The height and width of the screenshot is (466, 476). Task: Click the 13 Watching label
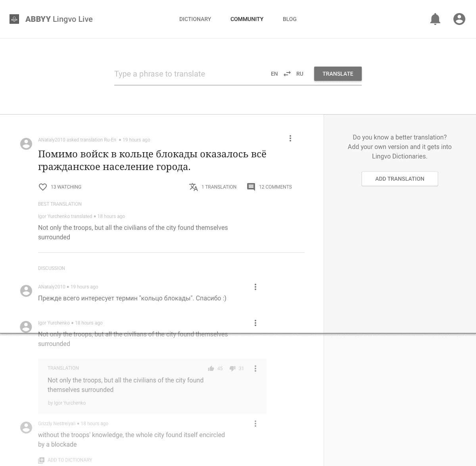(66, 187)
